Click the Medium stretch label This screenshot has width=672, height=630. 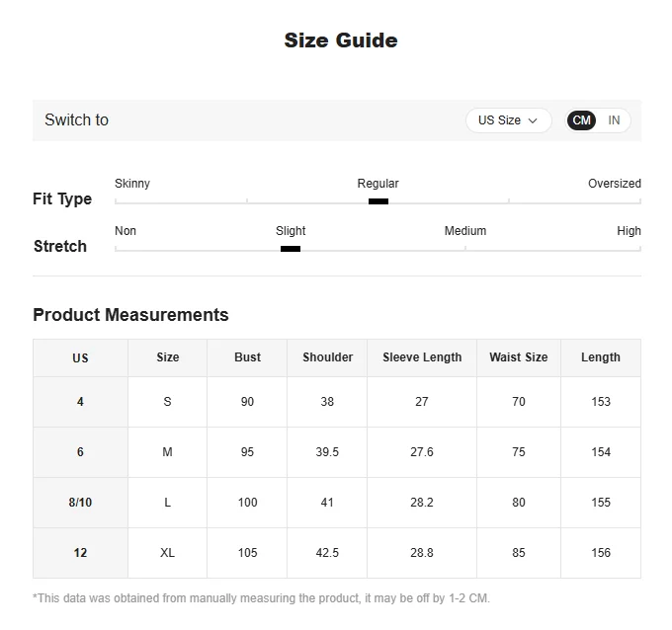(x=464, y=231)
